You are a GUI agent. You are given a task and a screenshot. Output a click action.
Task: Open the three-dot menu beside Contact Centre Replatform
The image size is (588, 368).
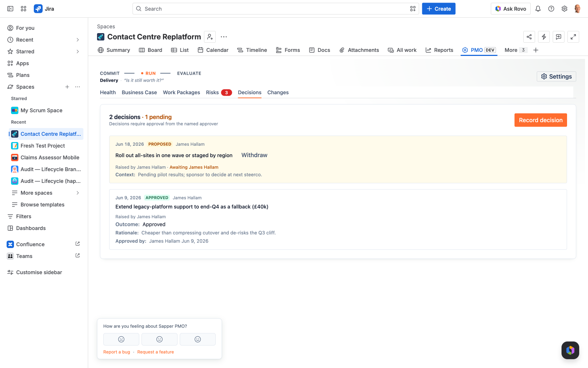224,37
